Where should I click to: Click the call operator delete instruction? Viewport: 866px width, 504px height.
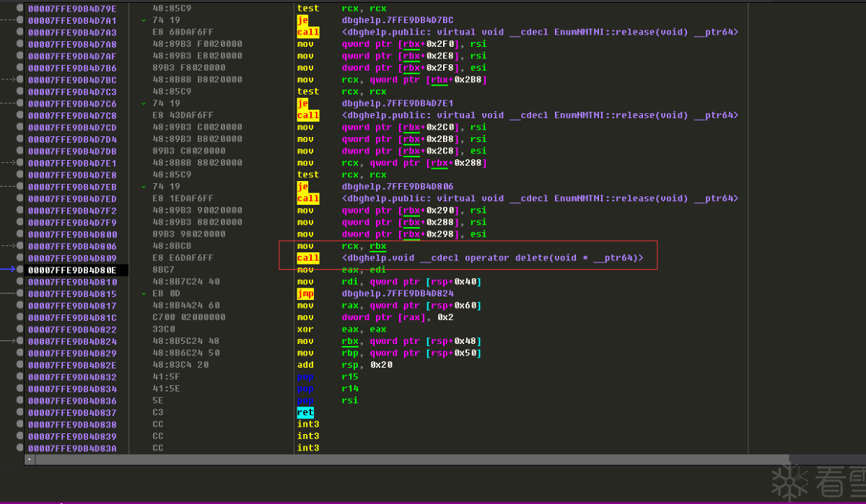click(x=470, y=257)
